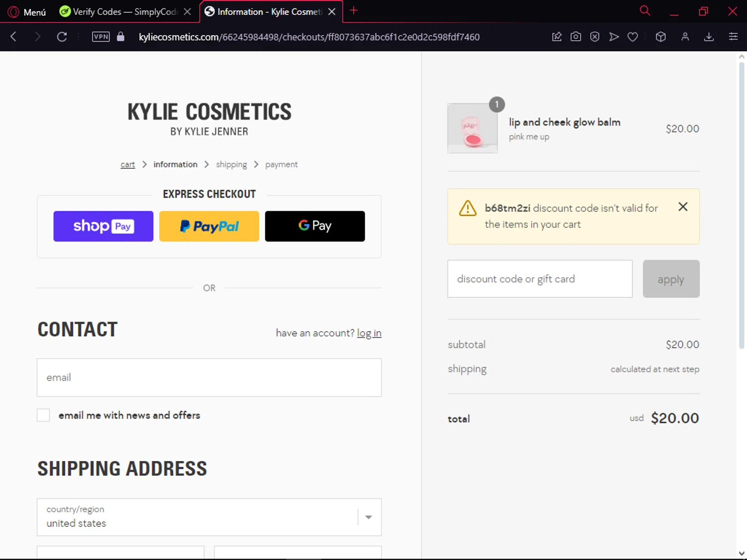Click the send/flow arrow icon

pyautogui.click(x=614, y=36)
